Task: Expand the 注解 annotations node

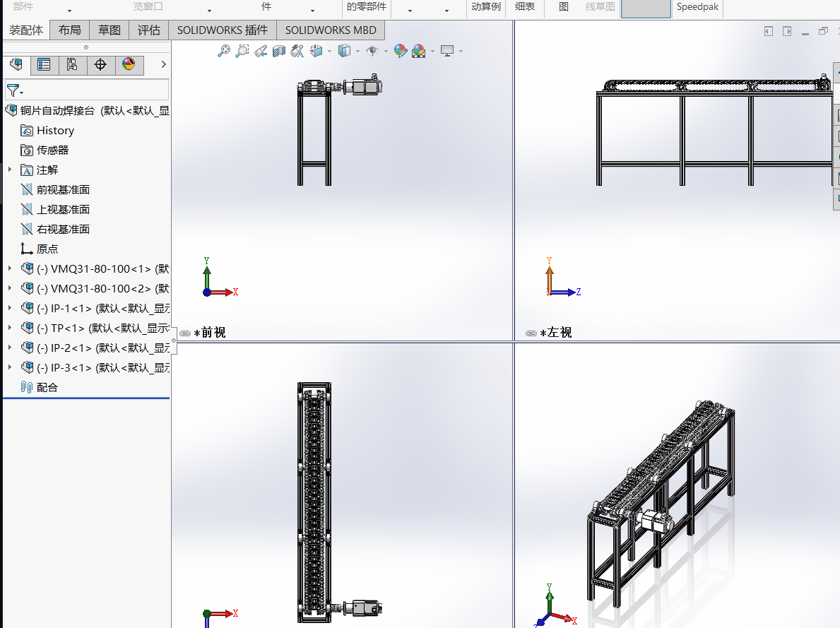Action: point(10,170)
